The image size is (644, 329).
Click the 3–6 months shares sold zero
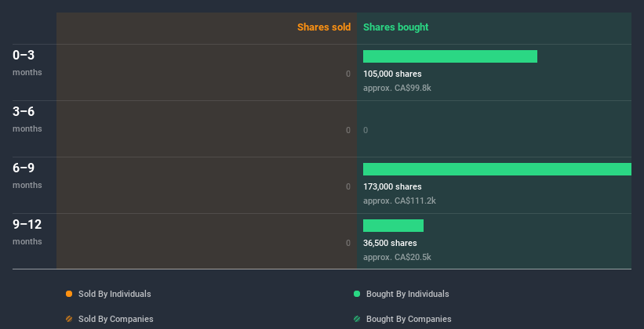tap(348, 131)
